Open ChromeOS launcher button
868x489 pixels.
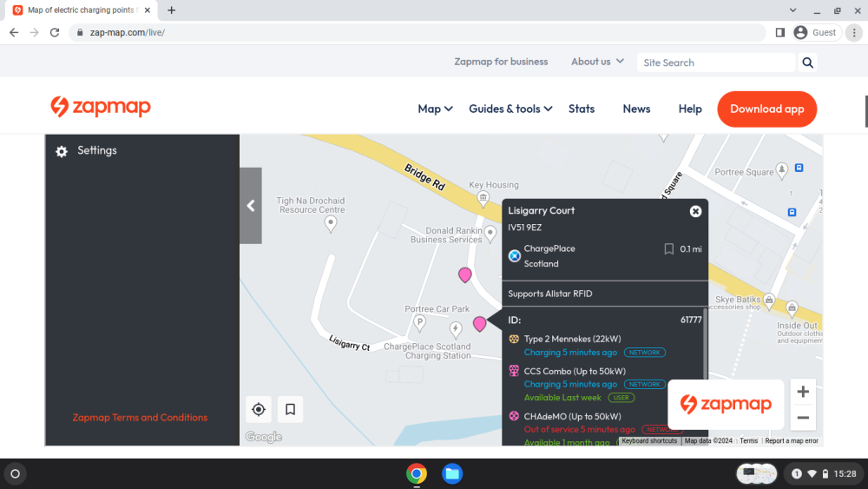coord(15,474)
